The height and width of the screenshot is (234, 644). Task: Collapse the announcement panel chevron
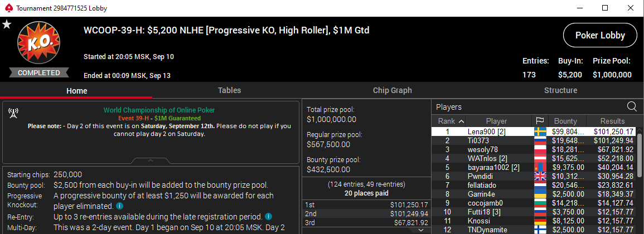tap(151, 160)
